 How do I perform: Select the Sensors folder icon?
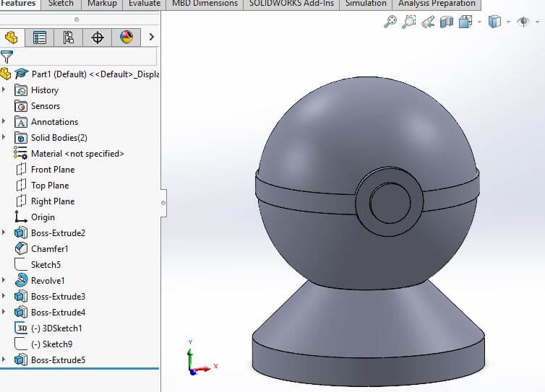point(21,106)
